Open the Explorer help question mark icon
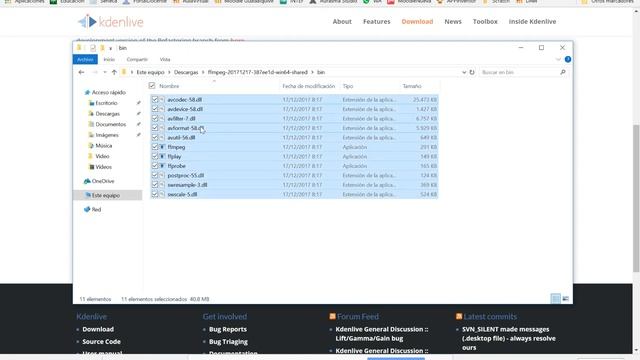The image size is (640, 360). click(568, 60)
